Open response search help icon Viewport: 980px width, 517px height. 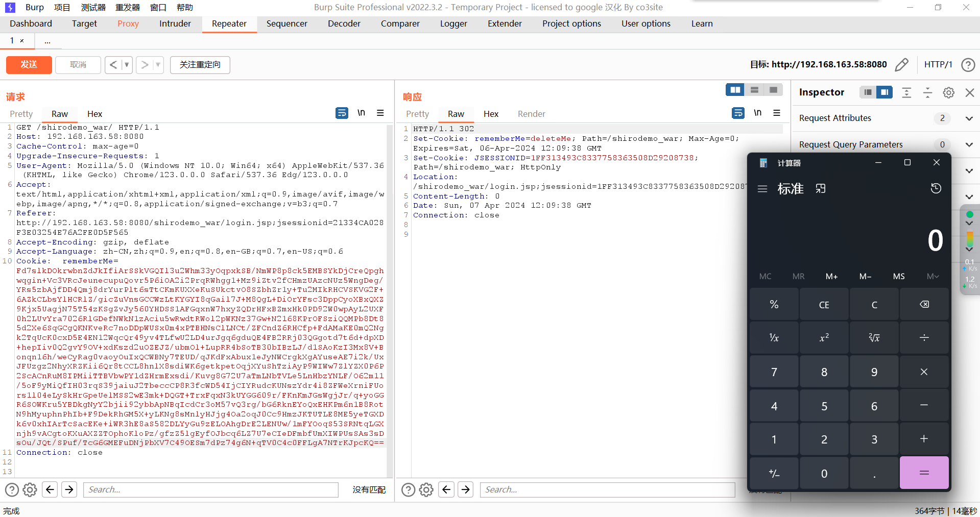[408, 489]
